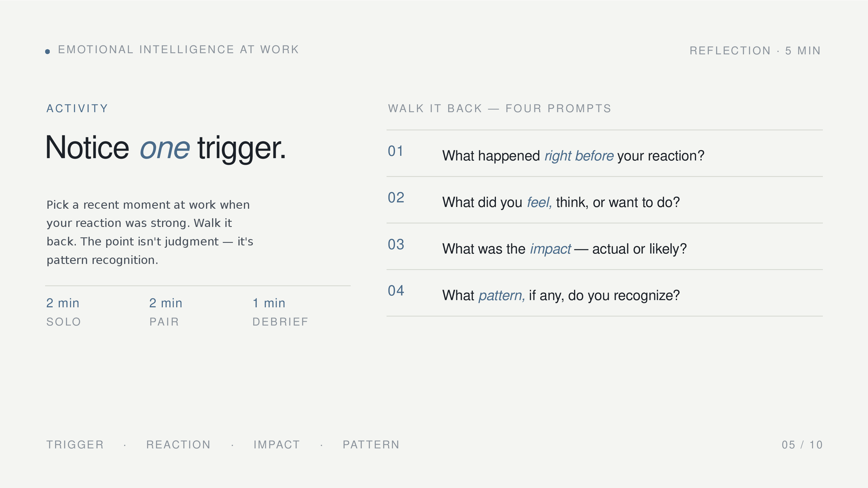Image resolution: width=868 pixels, height=488 pixels.
Task: Click the 'Activity' section label
Action: coord(77,108)
